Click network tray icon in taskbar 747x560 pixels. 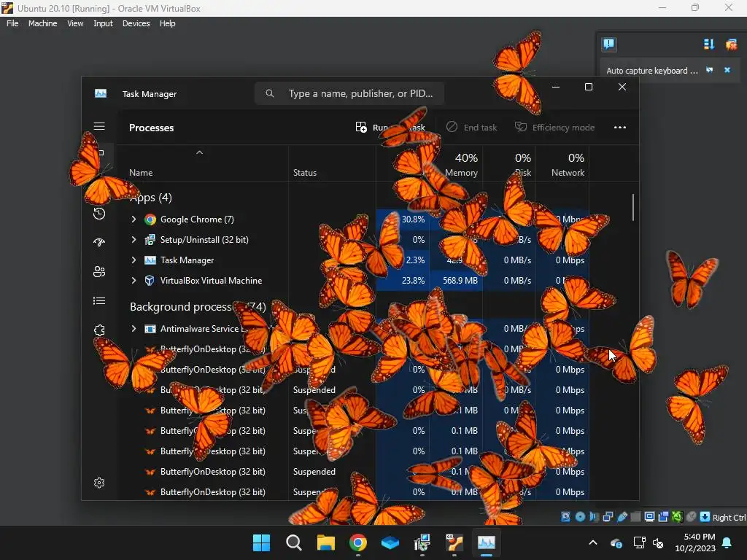(639, 542)
